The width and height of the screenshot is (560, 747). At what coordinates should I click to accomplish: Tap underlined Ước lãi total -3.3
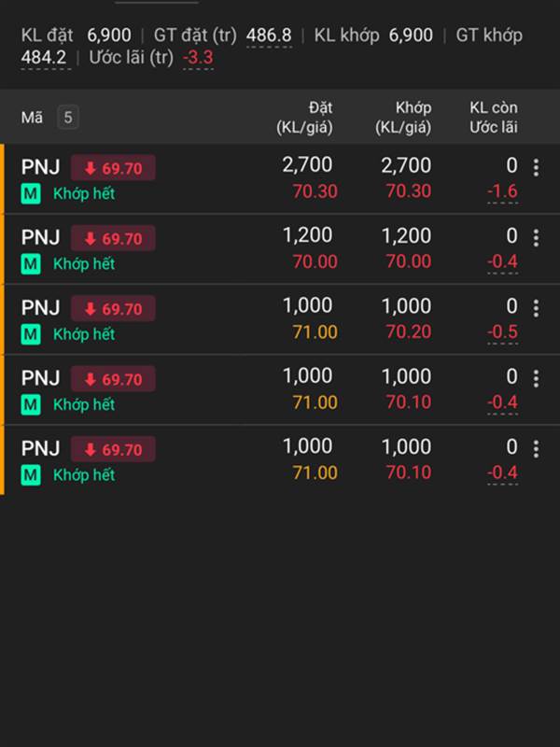(x=198, y=58)
